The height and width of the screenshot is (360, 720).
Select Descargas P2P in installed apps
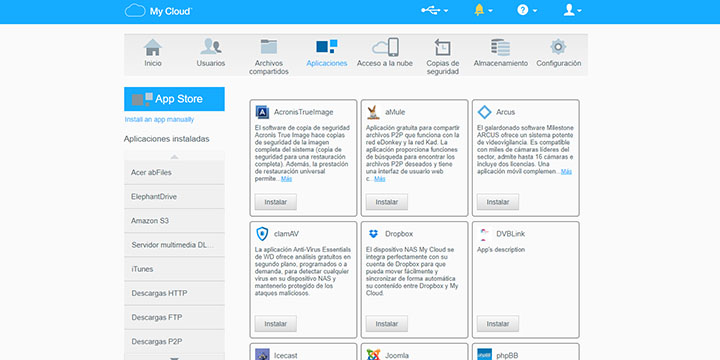174,342
